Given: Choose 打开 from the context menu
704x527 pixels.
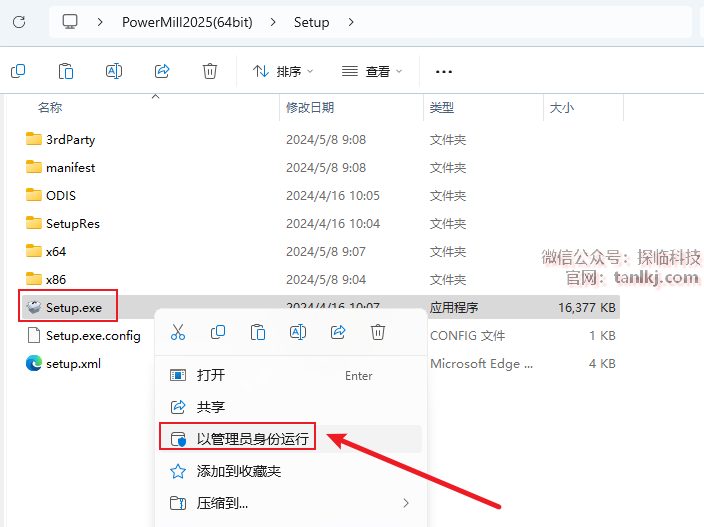Looking at the screenshot, I should coord(290,375).
